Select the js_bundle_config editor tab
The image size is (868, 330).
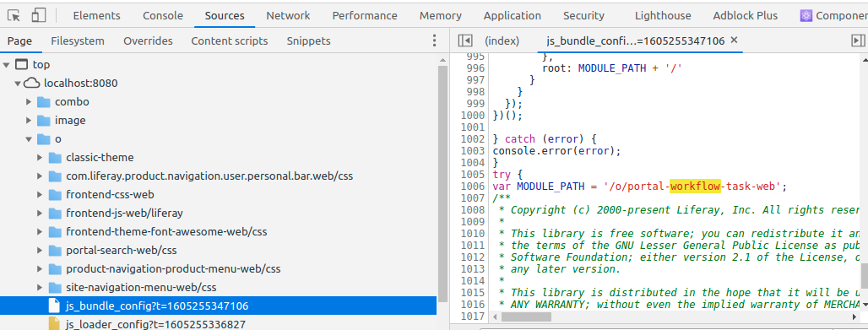point(636,41)
